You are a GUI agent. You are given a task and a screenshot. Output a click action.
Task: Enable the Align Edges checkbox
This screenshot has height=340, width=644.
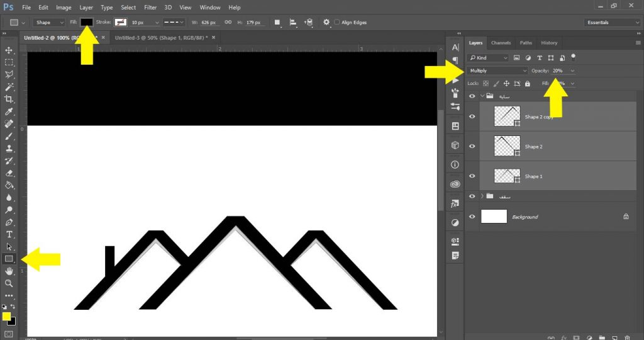(x=337, y=22)
